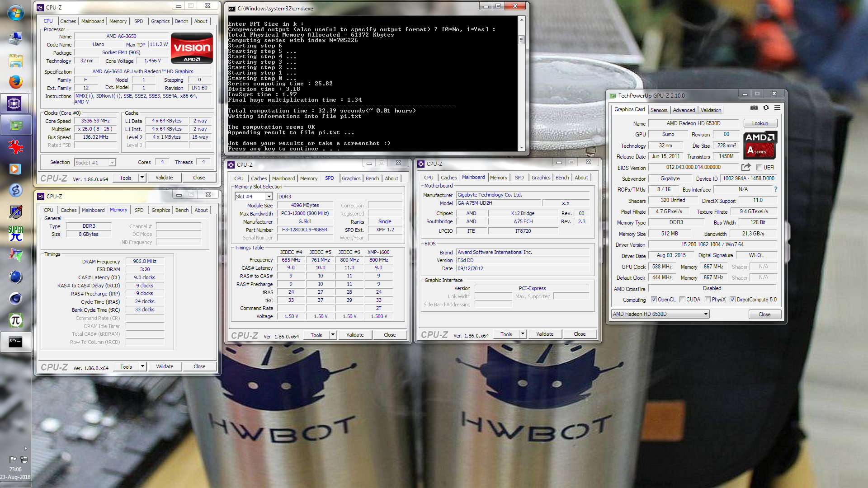Expand Tools dropdown arrow in Mainboard tab window
The width and height of the screenshot is (868, 488).
523,334
